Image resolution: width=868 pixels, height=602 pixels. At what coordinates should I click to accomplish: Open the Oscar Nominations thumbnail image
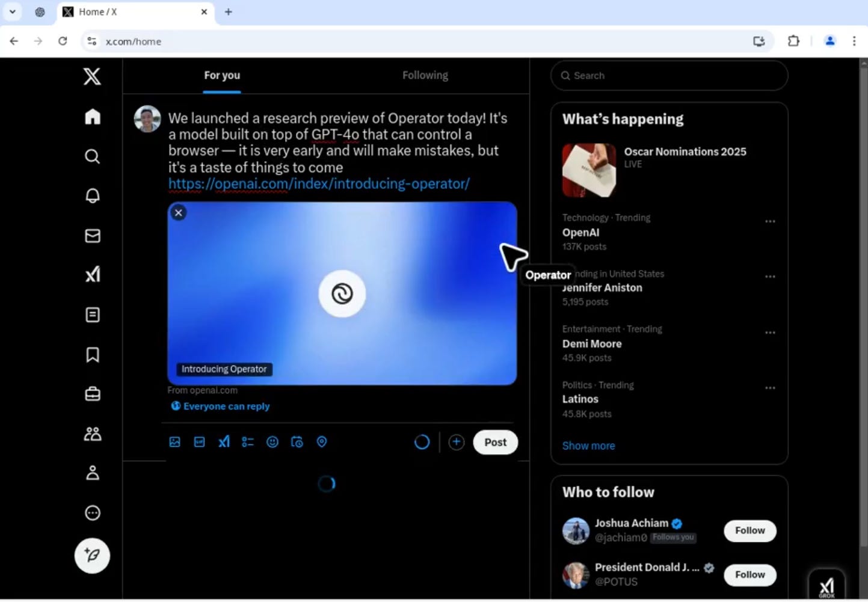[x=589, y=170]
